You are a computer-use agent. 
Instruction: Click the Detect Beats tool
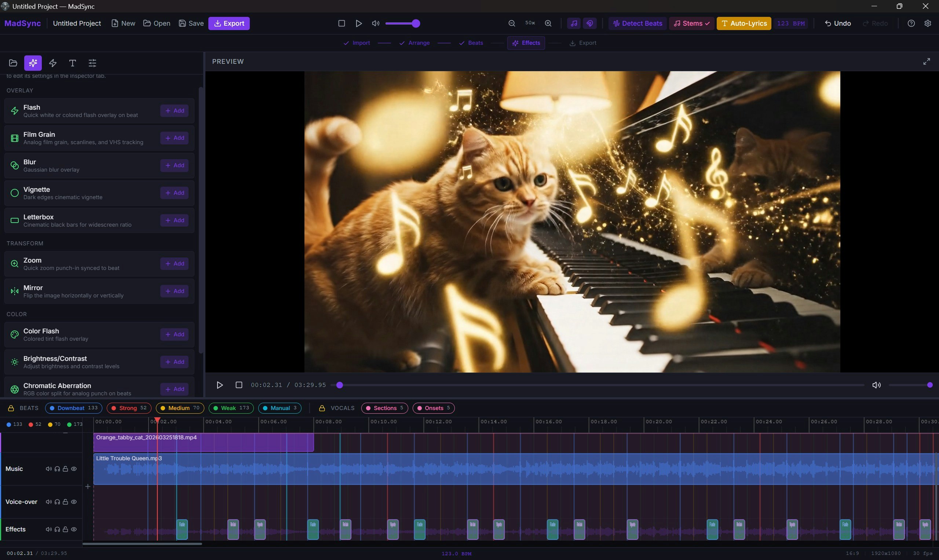[637, 23]
